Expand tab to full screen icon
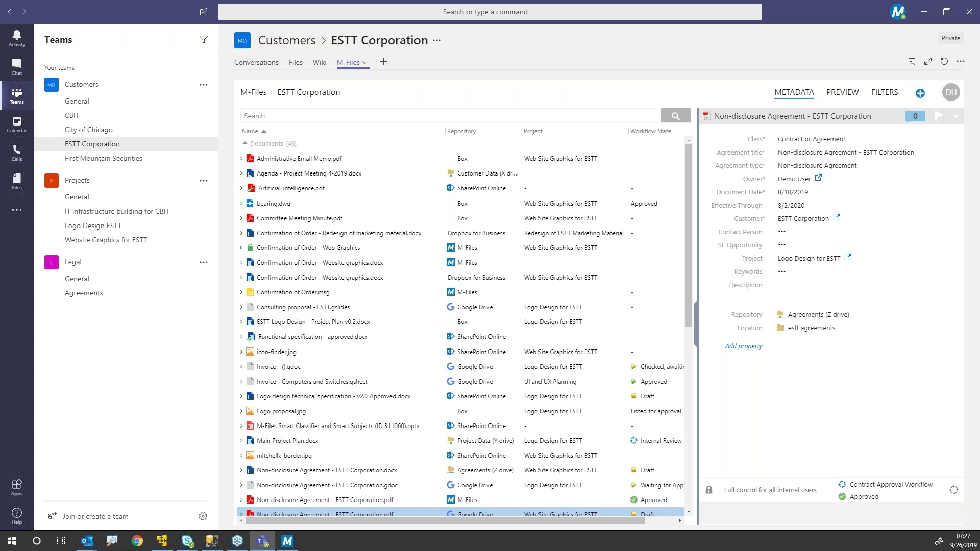980x551 pixels. point(927,62)
